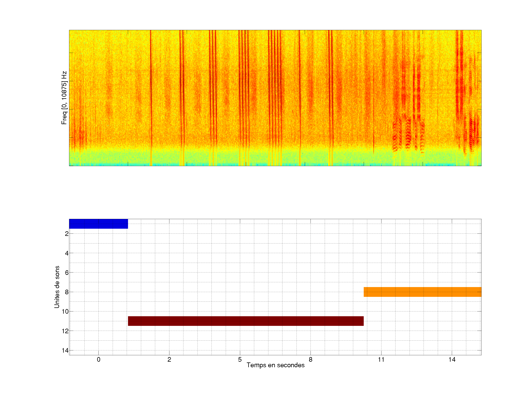
Task: Click y-axis tick label 12
Action: (x=65, y=331)
